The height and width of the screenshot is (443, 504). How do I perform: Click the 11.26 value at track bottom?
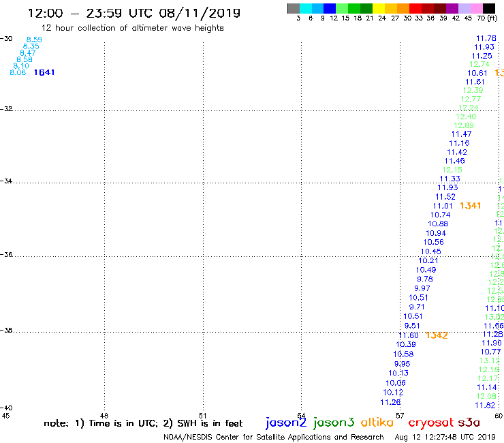(390, 402)
